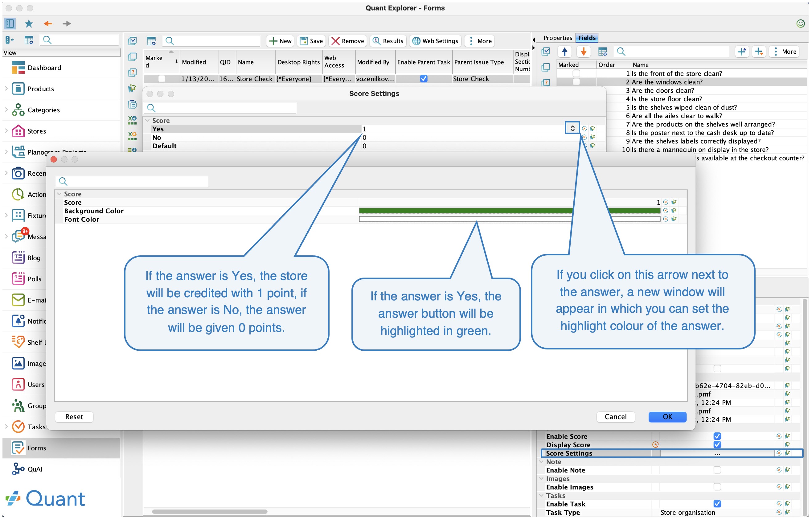Collapse the Score group in the front dialog
812x520 pixels.
point(59,194)
